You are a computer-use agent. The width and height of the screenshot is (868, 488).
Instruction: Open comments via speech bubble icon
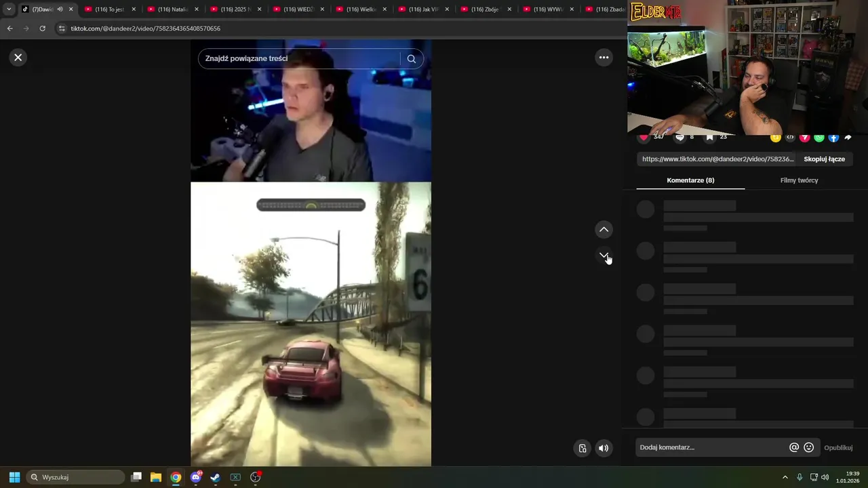[679, 138]
